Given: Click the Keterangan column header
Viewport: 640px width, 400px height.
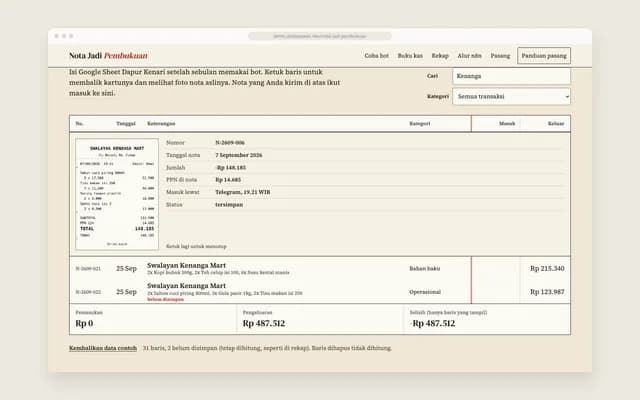Looking at the screenshot, I should [161, 123].
